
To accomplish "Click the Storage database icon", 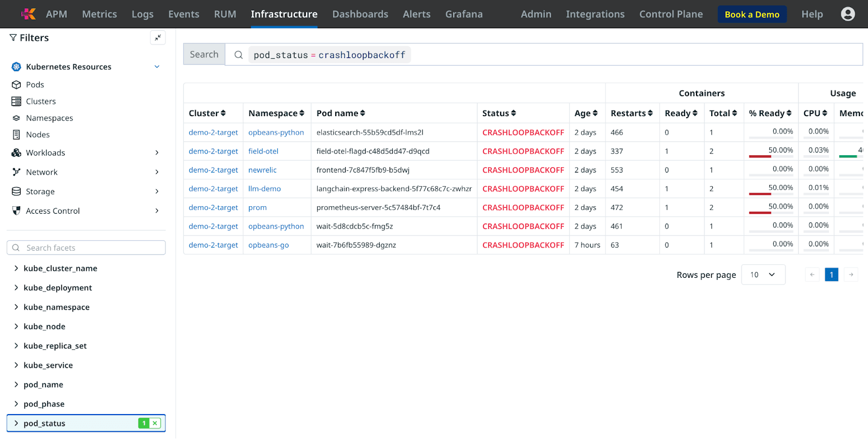I will pyautogui.click(x=16, y=192).
